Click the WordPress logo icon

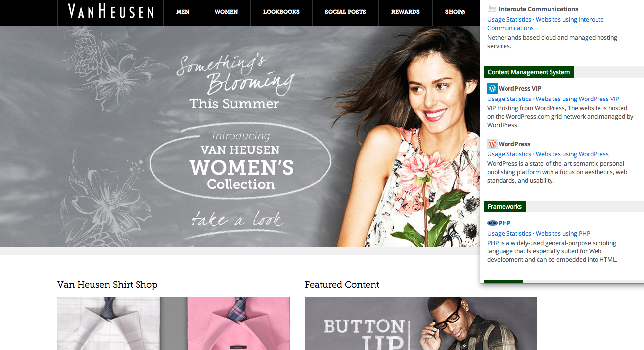click(x=492, y=144)
